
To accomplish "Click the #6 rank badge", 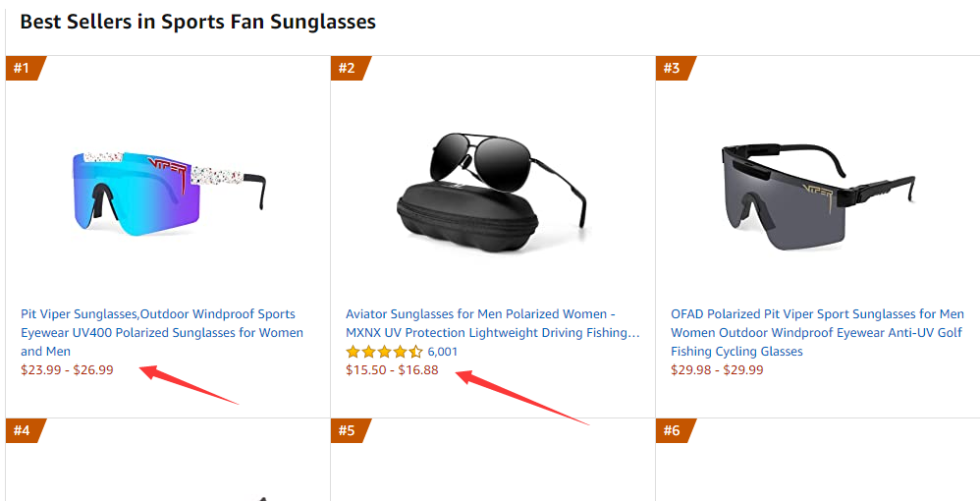I will 672,430.
